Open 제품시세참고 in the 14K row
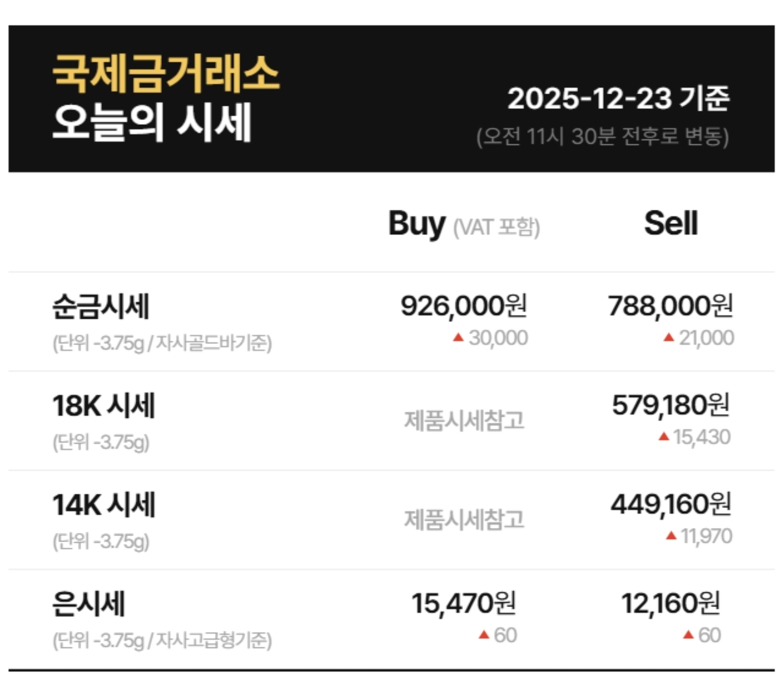Viewport: 784px width, 686px height. click(x=464, y=520)
